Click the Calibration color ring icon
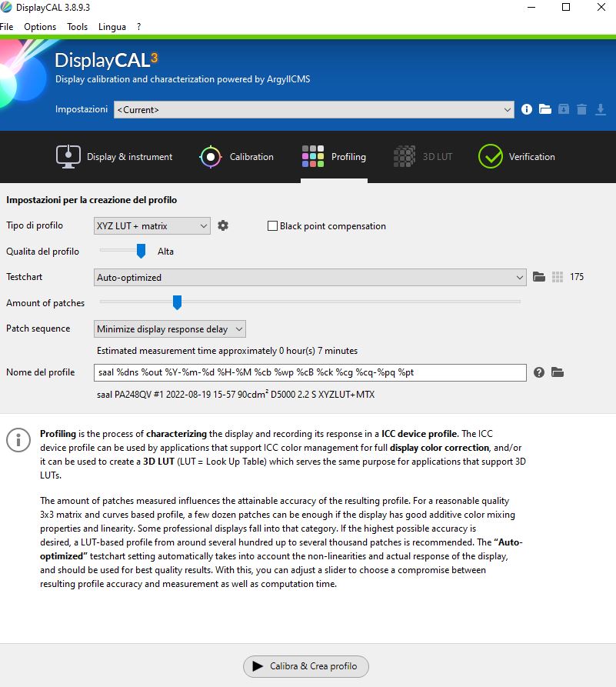The height and width of the screenshot is (687, 616). (211, 156)
